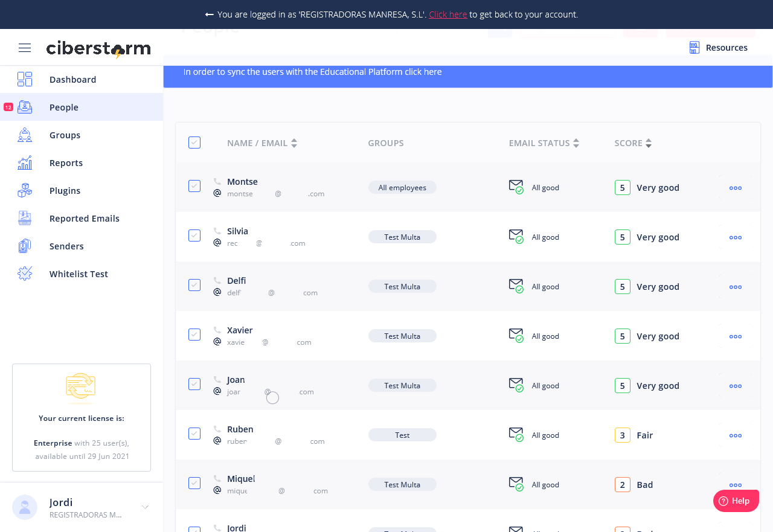
Task: Open the three-dots menu for Joan
Action: [x=736, y=386]
